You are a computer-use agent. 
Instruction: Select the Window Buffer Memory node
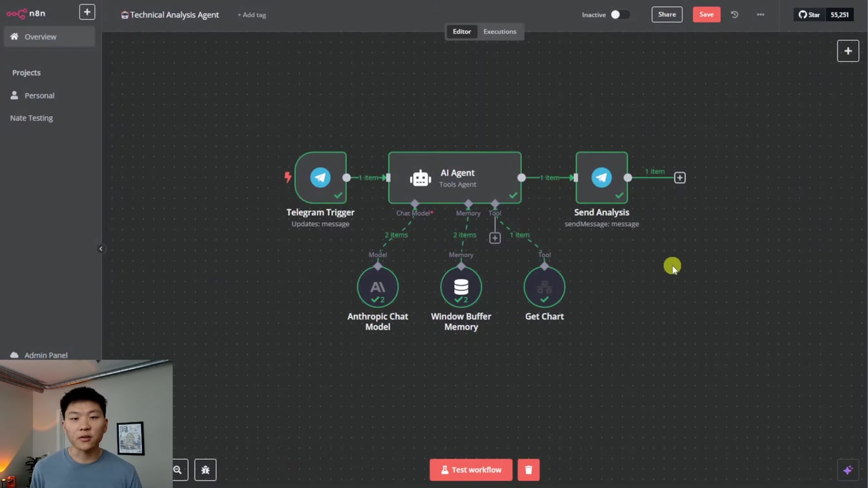461,287
